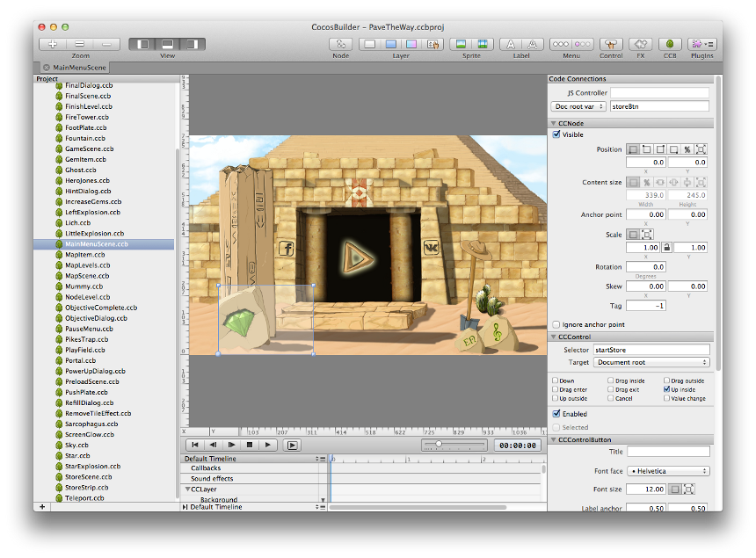The width and height of the screenshot is (756, 558).
Task: Step forward one frame in timeline
Action: click(x=231, y=445)
